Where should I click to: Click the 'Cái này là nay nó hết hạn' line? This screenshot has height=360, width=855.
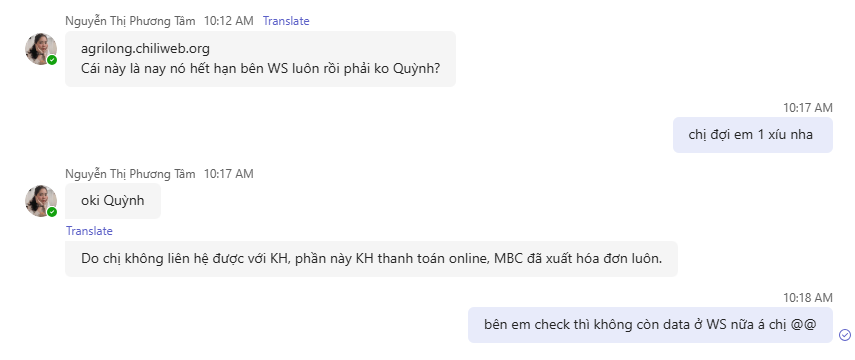coord(261,69)
